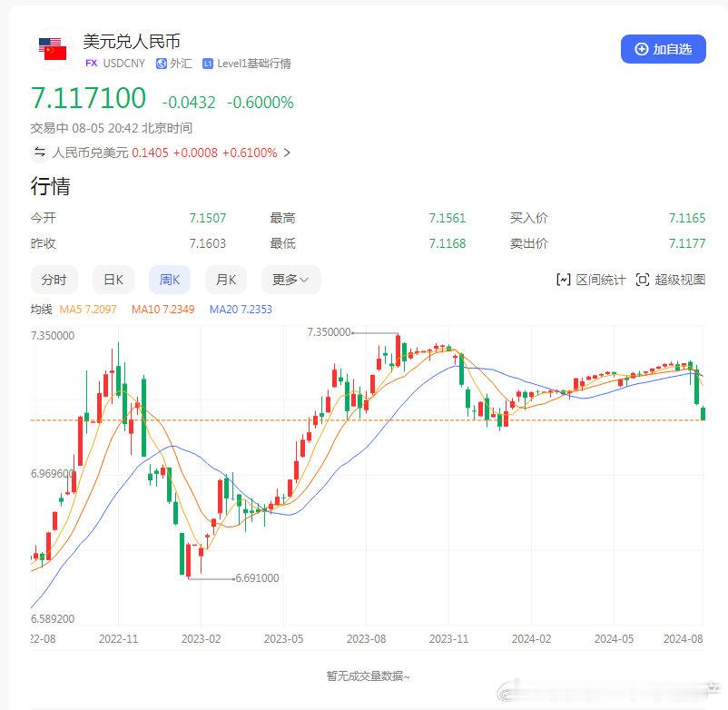The image size is (728, 710).
Task: Click the 6.691000 low marker on chart
Action: [x=257, y=578]
